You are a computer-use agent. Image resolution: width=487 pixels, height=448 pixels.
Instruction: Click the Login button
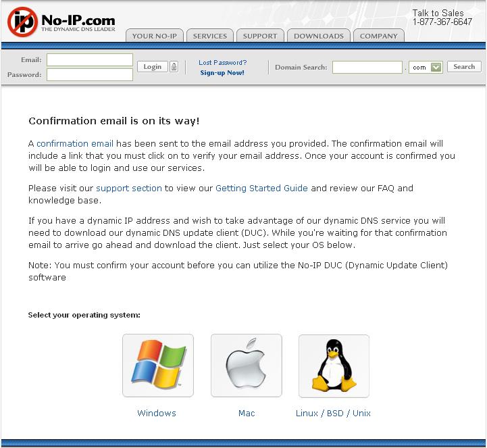click(153, 67)
